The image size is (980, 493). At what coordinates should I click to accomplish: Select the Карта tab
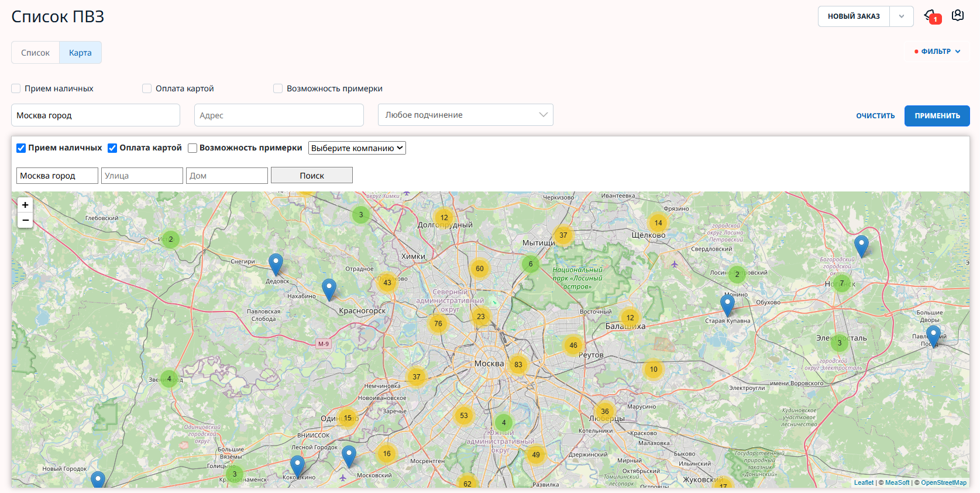click(80, 53)
